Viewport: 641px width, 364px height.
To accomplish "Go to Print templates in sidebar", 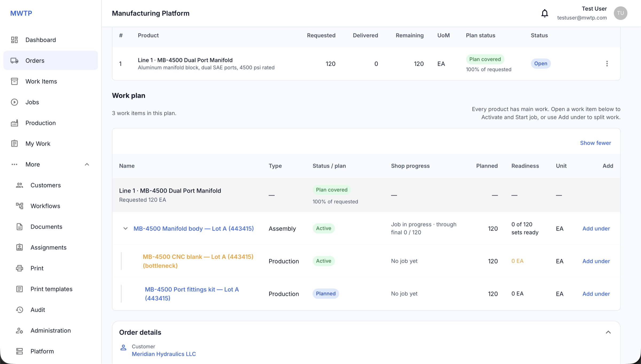I will (x=51, y=289).
